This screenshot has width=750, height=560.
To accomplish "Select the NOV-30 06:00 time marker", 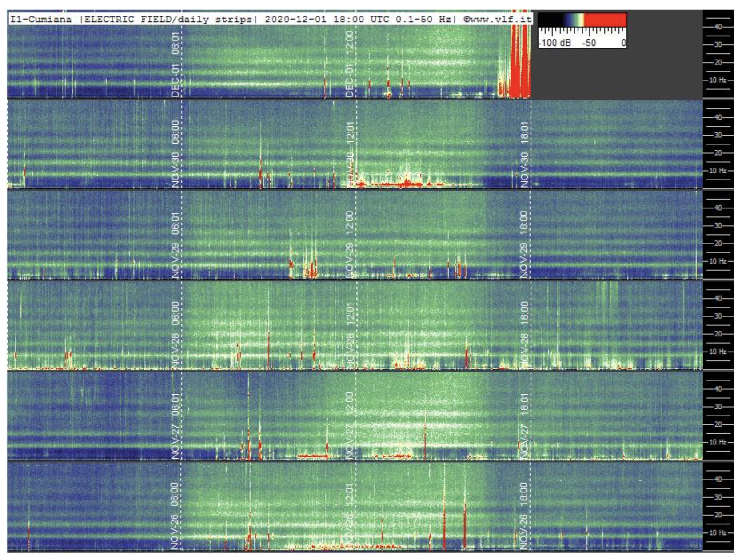I will coord(176,154).
